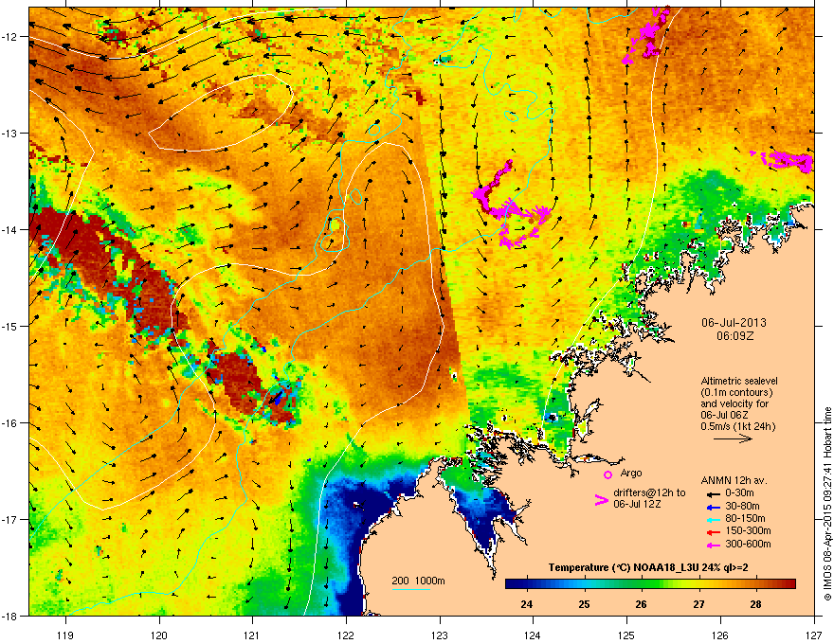
Task: Click the '124' longitude axis label
Action: [x=533, y=635]
